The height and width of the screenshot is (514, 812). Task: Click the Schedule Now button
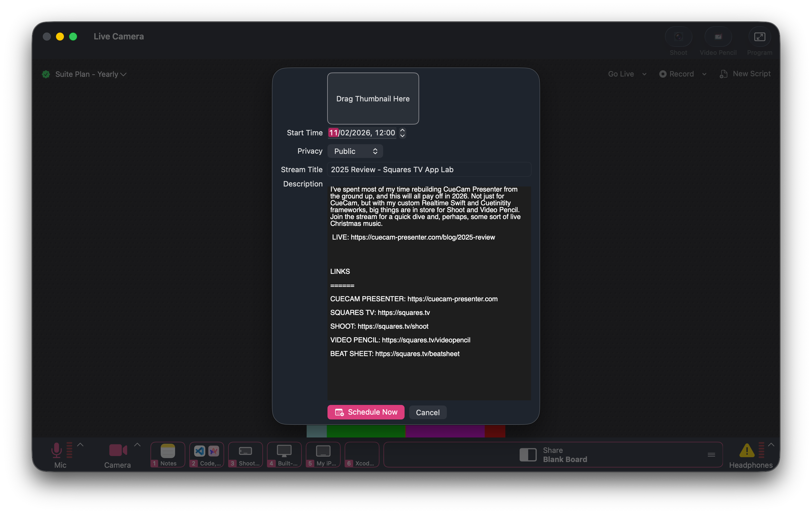tap(365, 412)
